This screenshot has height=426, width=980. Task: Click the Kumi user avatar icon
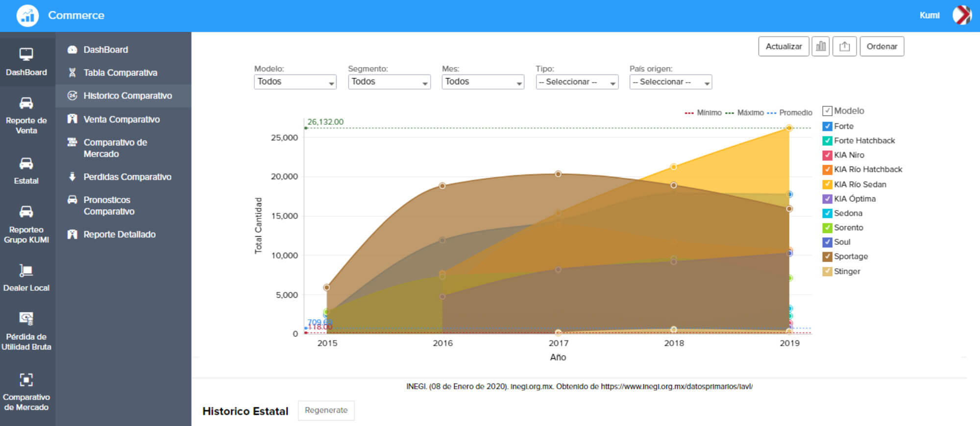click(961, 15)
